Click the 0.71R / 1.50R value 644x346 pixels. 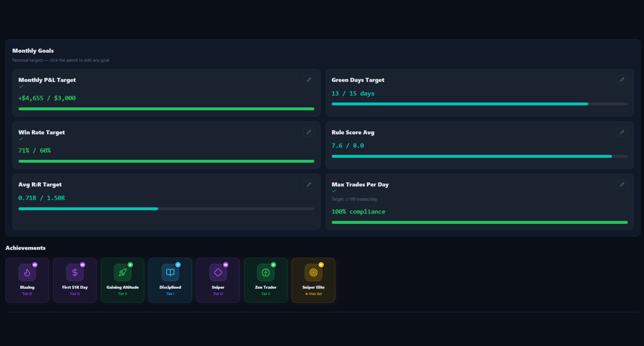(42, 198)
